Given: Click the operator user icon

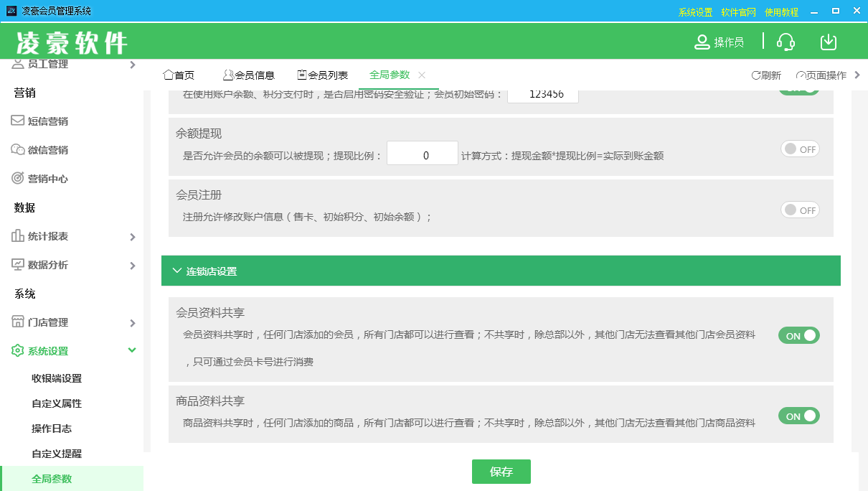Looking at the screenshot, I should coord(702,42).
